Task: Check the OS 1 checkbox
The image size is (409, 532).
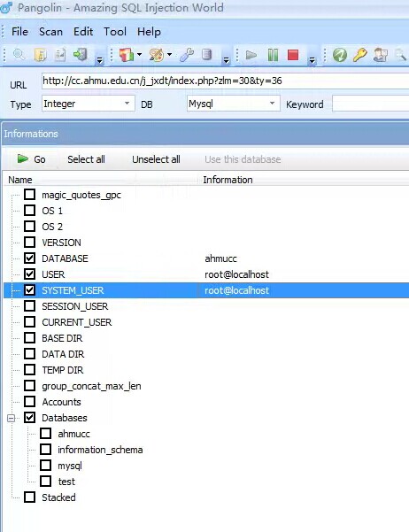Action: 29,211
